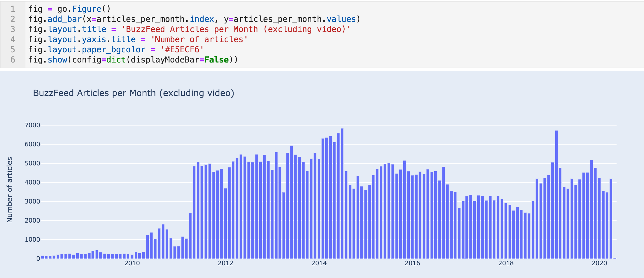Click the 2020 x-axis tick label

[599, 263]
